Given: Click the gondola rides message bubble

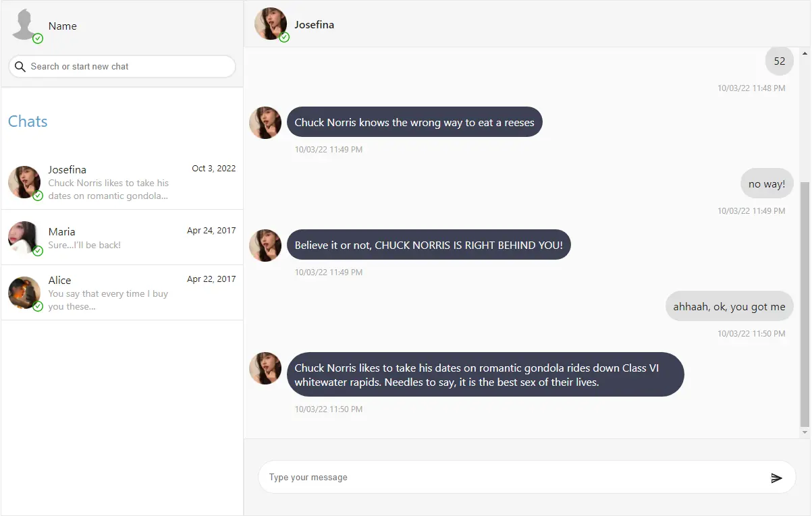Looking at the screenshot, I should [485, 374].
